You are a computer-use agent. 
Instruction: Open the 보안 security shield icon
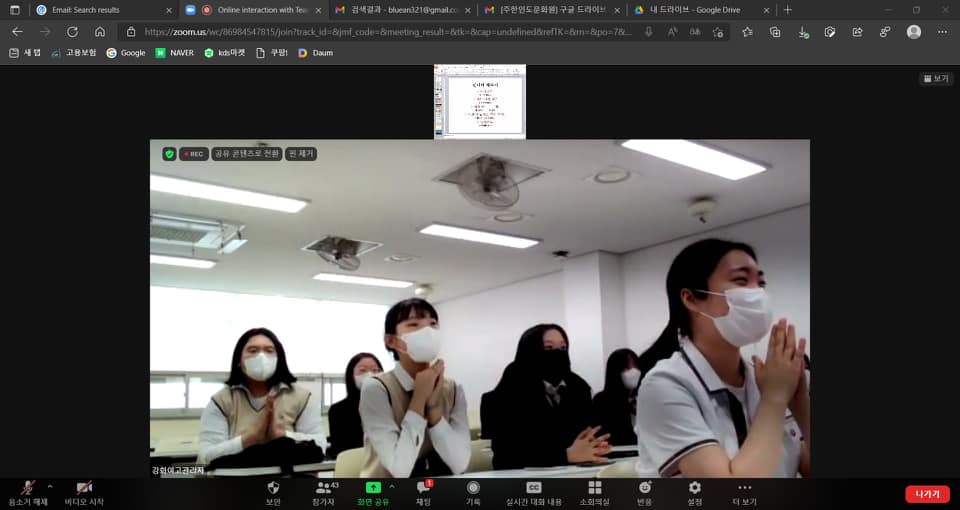pos(273,488)
